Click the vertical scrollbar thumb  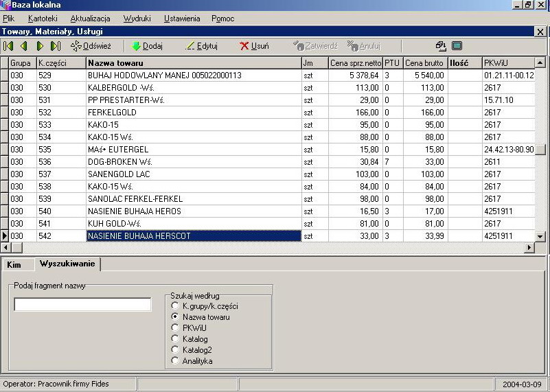click(x=540, y=150)
